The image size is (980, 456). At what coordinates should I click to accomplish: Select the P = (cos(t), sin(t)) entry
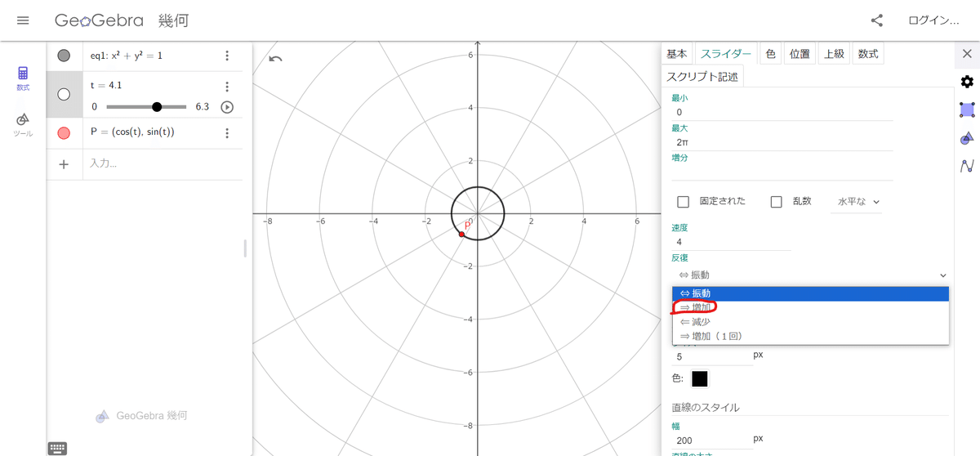click(x=132, y=132)
